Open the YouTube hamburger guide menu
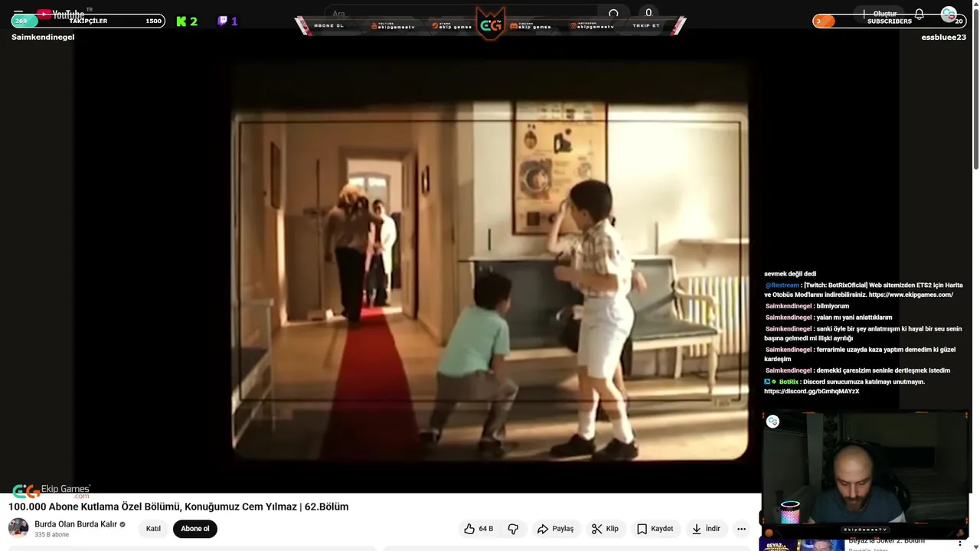The height and width of the screenshot is (551, 980). coord(18,14)
